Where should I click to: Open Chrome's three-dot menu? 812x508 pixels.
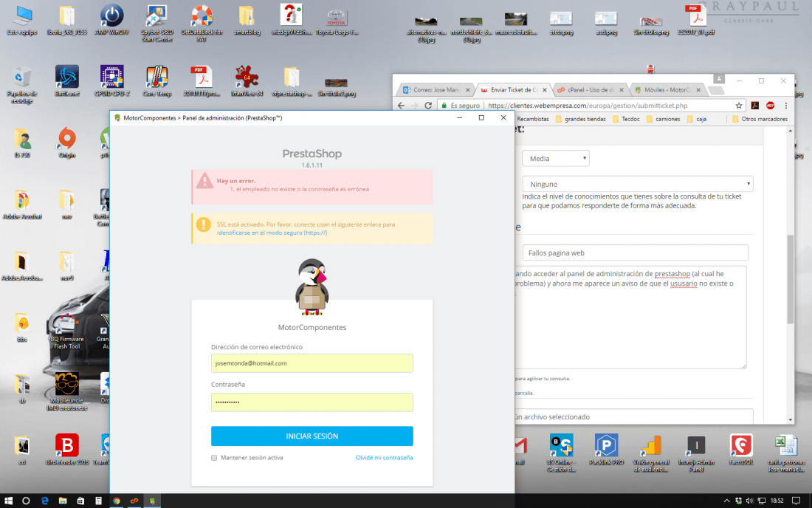point(785,105)
